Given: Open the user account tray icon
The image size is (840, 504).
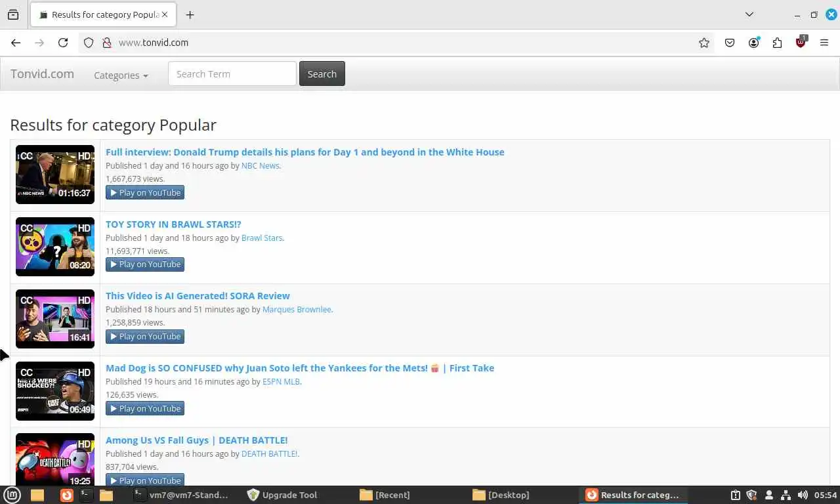Looking at the screenshot, I should tap(769, 495).
